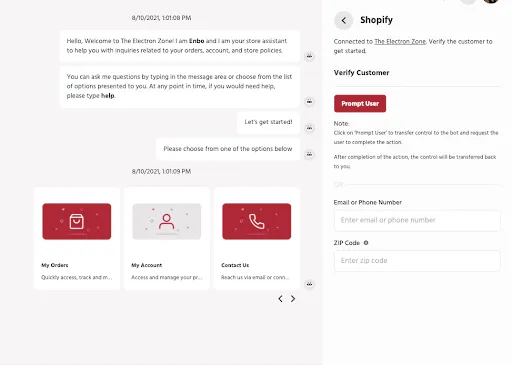512x365 pixels.
Task: Click bot avatar beside the help instructions message
Action: (x=310, y=101)
